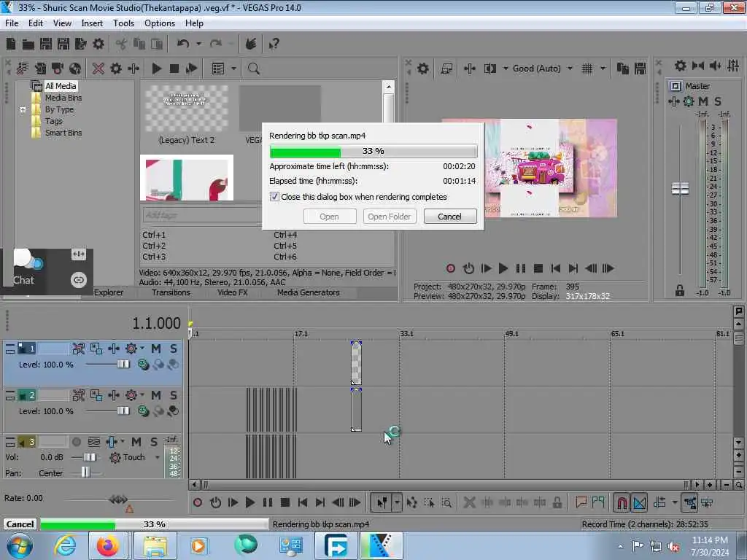Open Master bus audio properties gear

click(x=681, y=66)
